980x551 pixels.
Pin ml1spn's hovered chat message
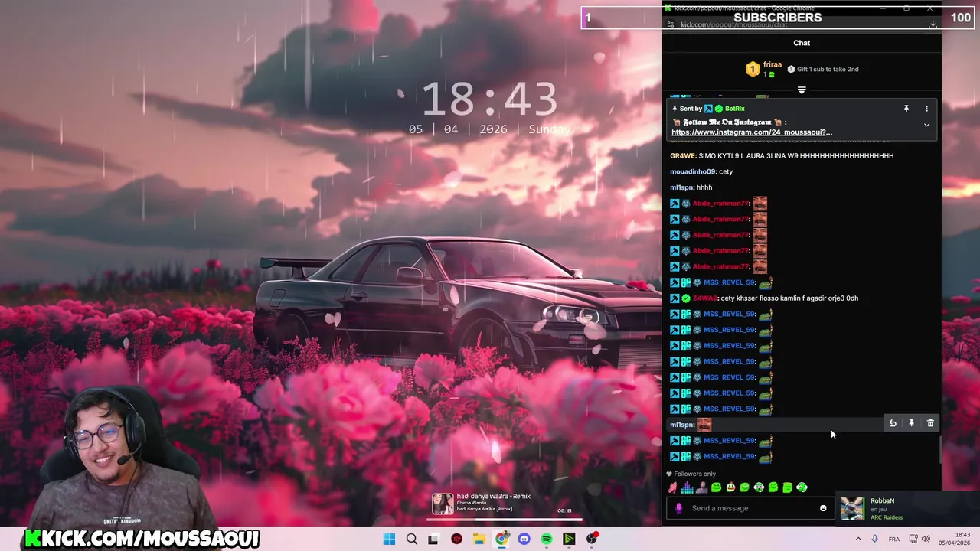[x=911, y=423]
